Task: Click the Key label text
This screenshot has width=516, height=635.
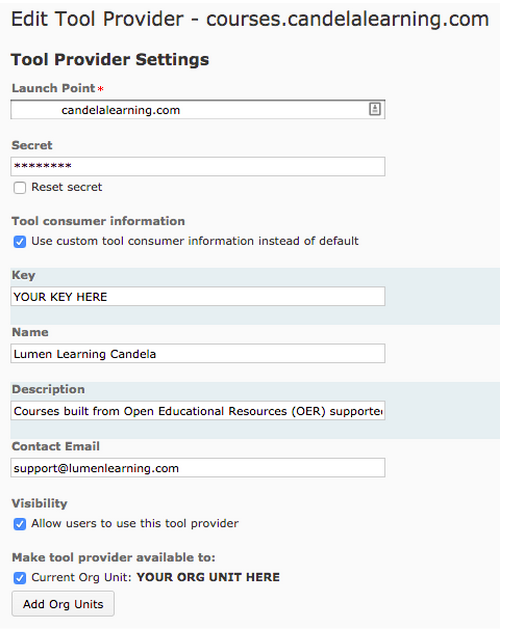Action: (x=23, y=275)
